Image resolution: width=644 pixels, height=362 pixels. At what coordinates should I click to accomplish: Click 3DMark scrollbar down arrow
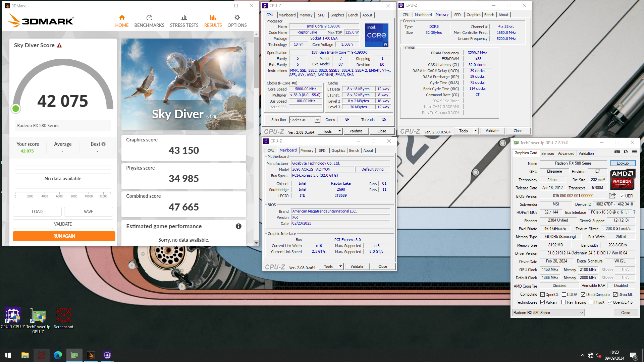coord(256,243)
